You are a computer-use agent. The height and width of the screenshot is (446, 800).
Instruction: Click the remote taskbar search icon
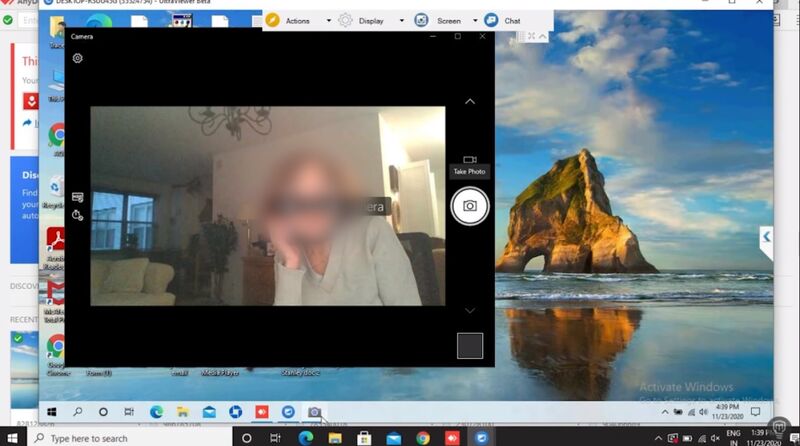tap(77, 411)
